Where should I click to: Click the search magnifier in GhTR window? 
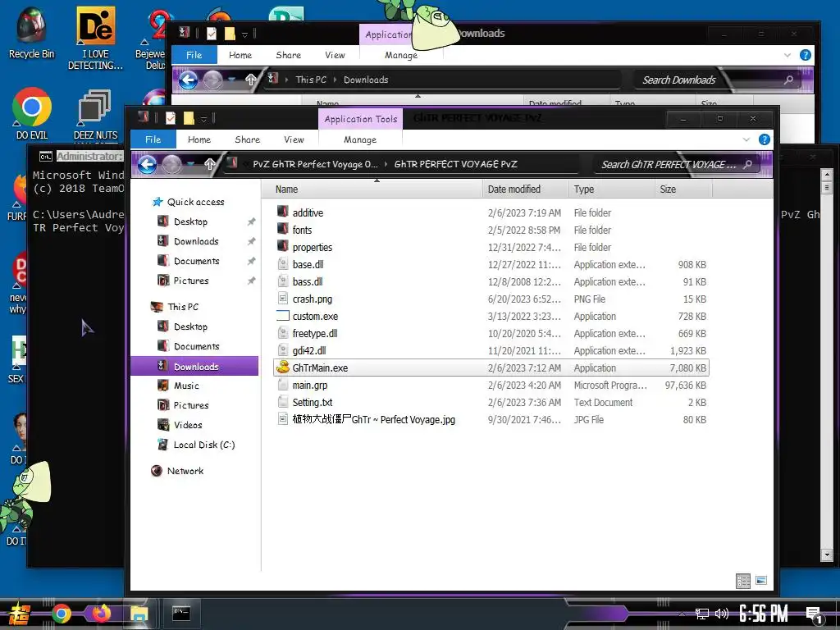pyautogui.click(x=748, y=164)
